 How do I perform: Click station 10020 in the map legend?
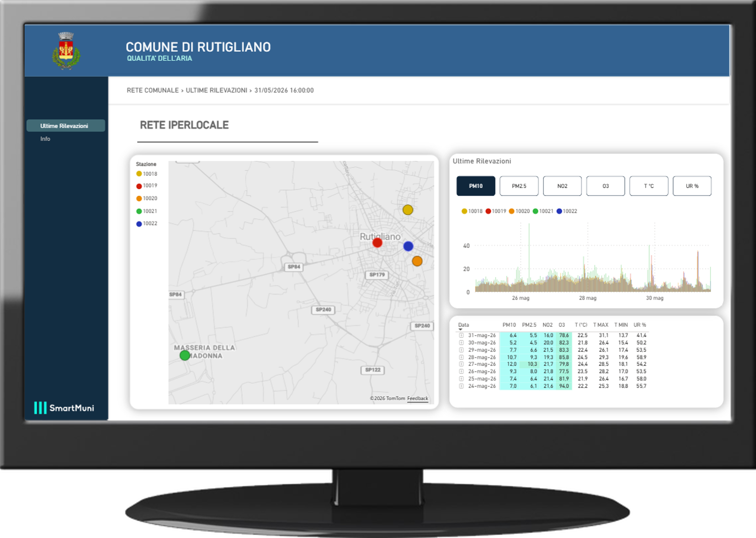147,199
